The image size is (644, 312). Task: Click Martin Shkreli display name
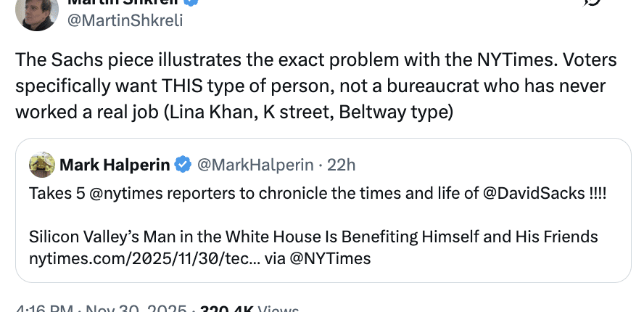point(123,2)
